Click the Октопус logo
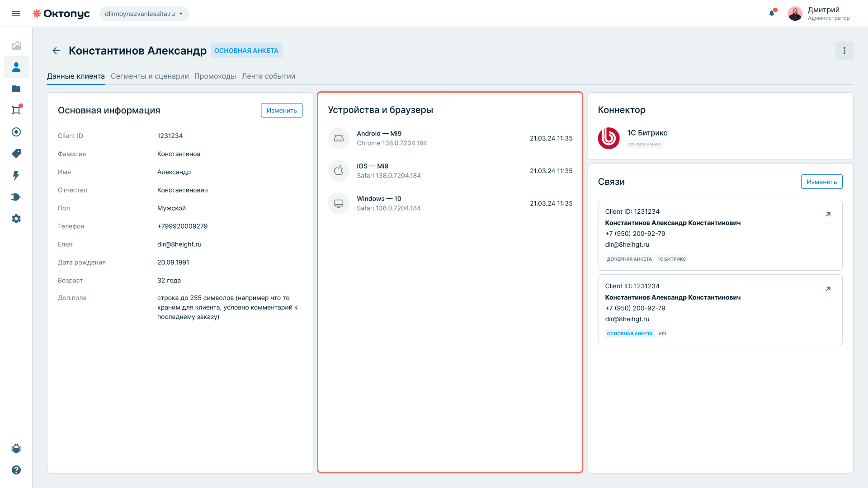This screenshot has width=868, height=488. [61, 14]
